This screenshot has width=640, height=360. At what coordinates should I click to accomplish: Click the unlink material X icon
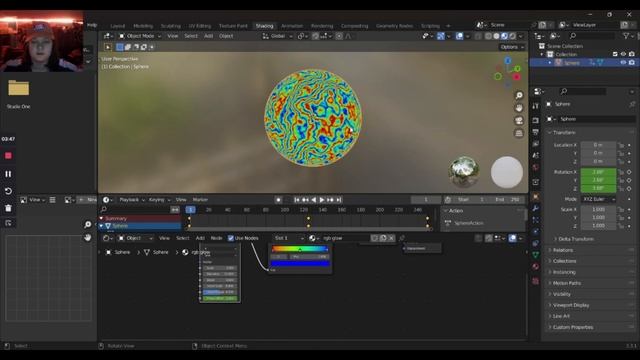coord(391,238)
